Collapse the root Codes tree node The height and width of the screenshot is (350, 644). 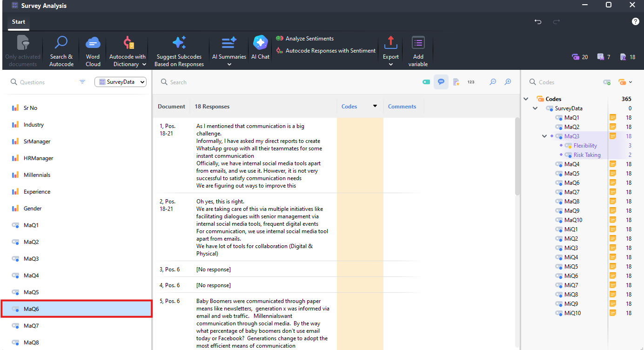tap(526, 99)
